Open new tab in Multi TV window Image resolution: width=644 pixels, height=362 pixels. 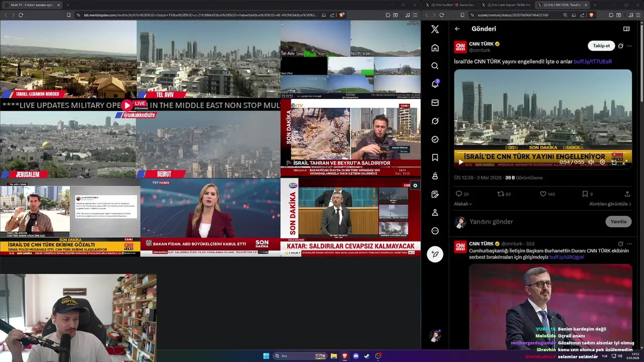pyautogui.click(x=67, y=5)
